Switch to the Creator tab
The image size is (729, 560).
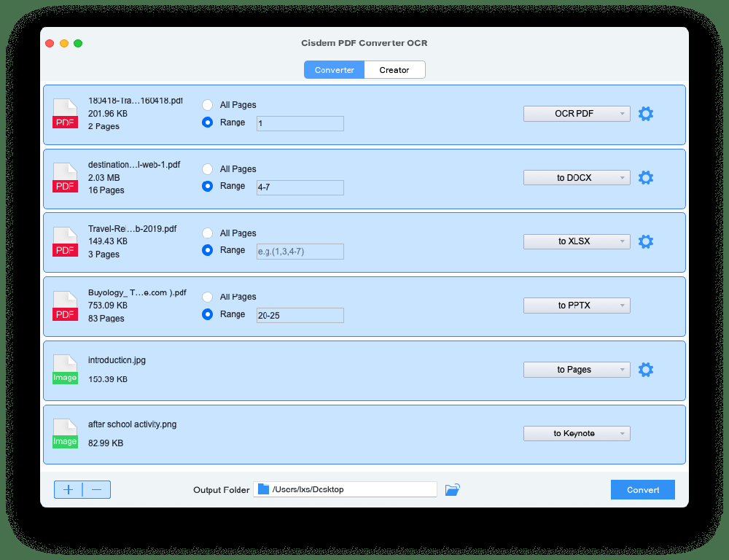pos(394,70)
